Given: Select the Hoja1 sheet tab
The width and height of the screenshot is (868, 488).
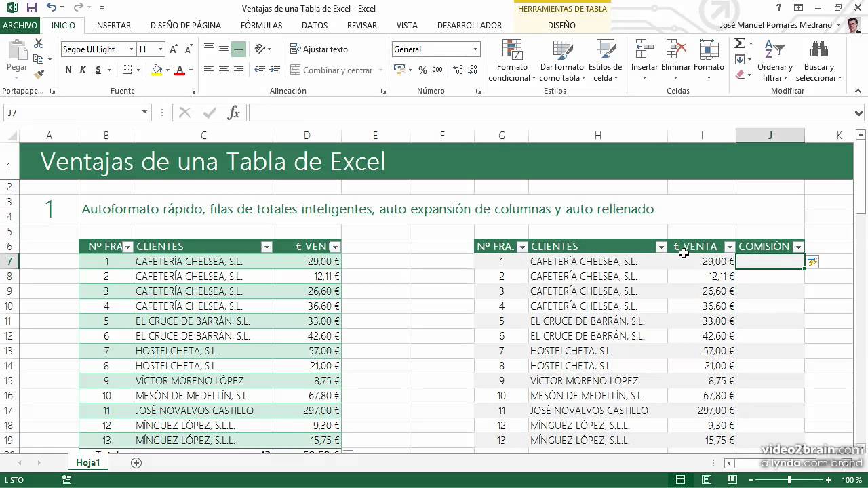Looking at the screenshot, I should pos(88,462).
